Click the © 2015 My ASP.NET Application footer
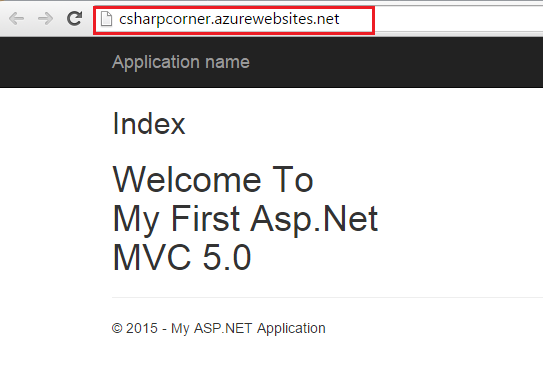The image size is (543, 391). tap(219, 328)
